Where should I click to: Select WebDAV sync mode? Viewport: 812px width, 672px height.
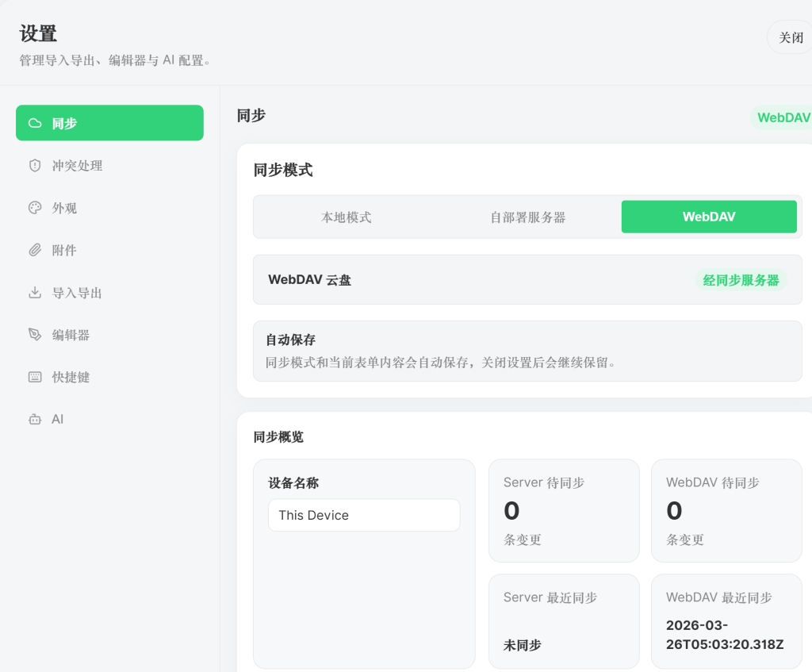click(708, 216)
